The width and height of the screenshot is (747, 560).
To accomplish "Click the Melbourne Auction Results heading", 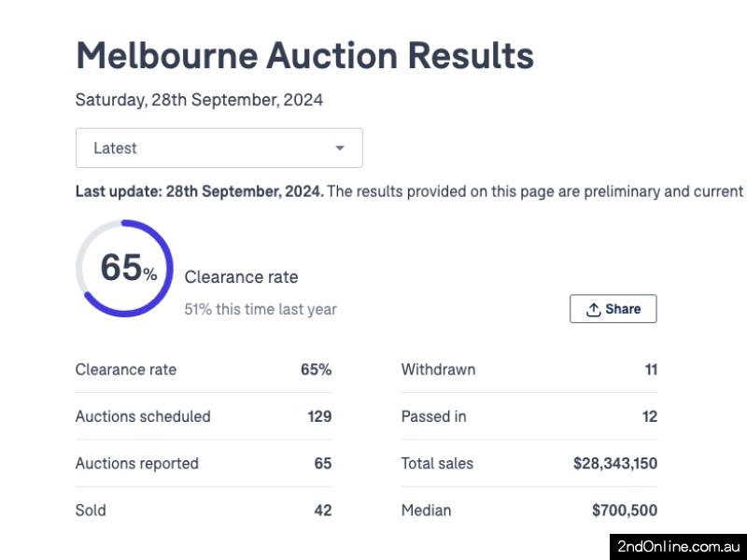I will pyautogui.click(x=305, y=56).
